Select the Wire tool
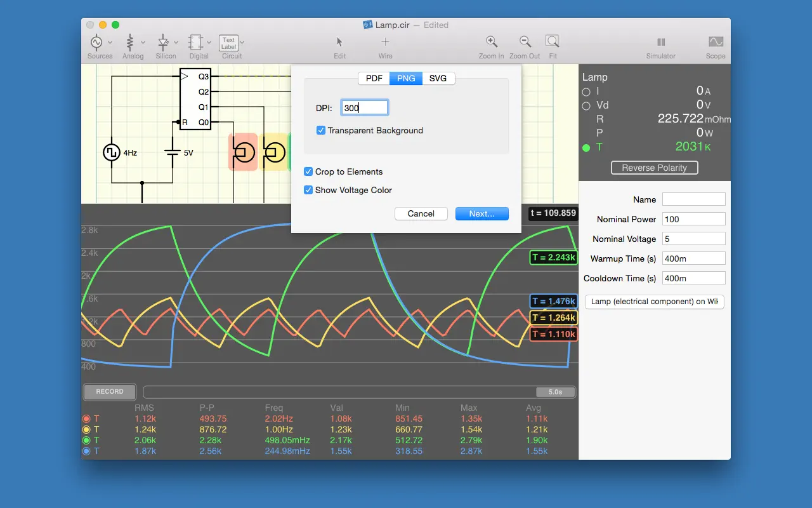 click(x=385, y=42)
